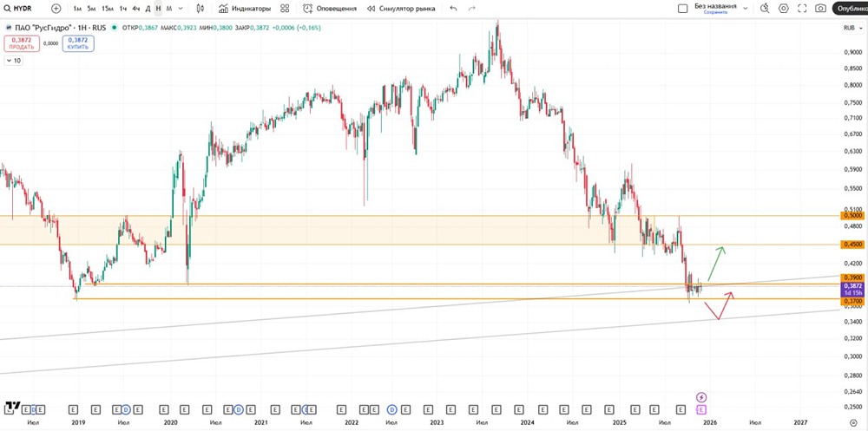The image size is (868, 431).
Task: Click the МАКС 0,3923 value
Action: click(177, 28)
